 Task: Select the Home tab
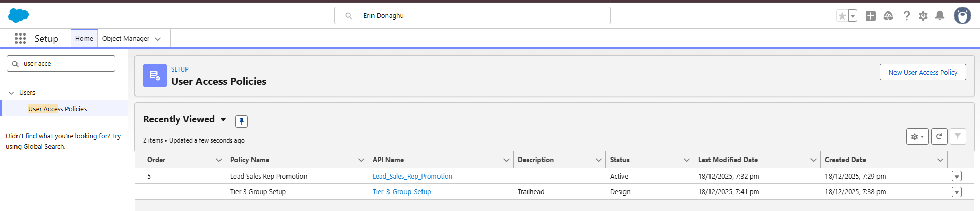(x=84, y=39)
